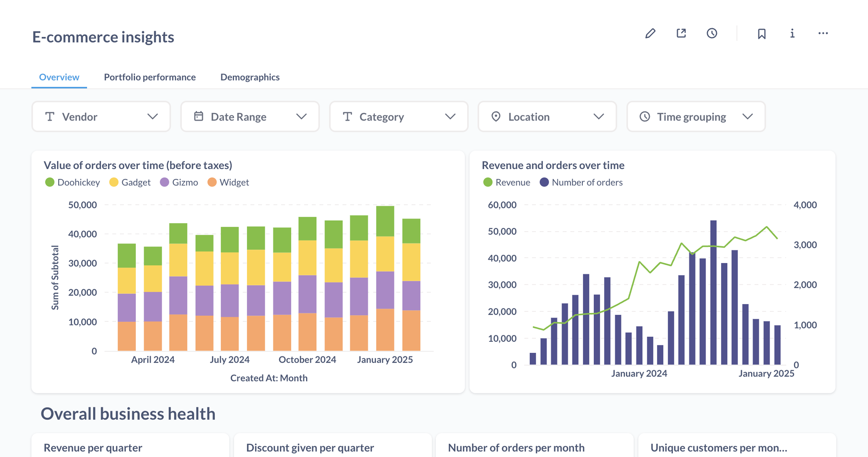Open 'Revenue per quarter' card title

93,448
